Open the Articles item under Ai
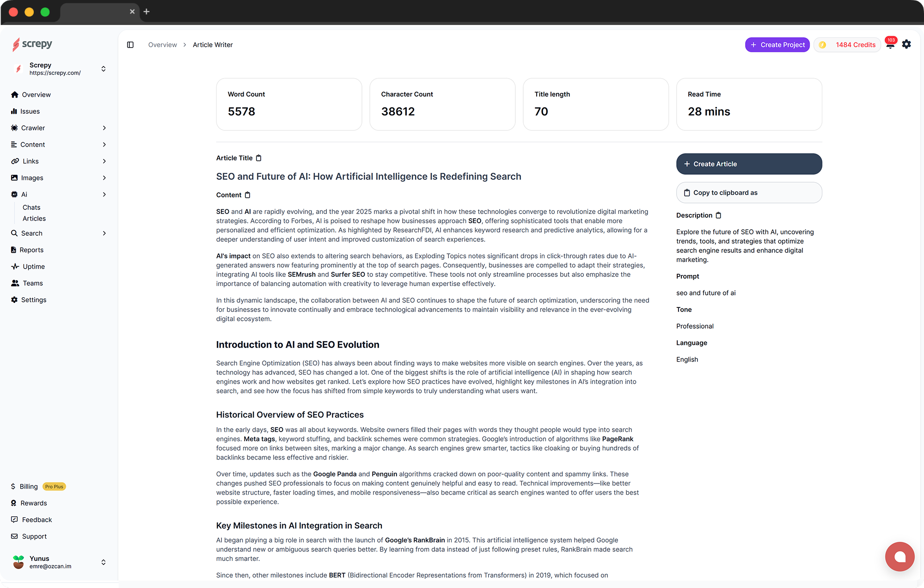 click(34, 218)
